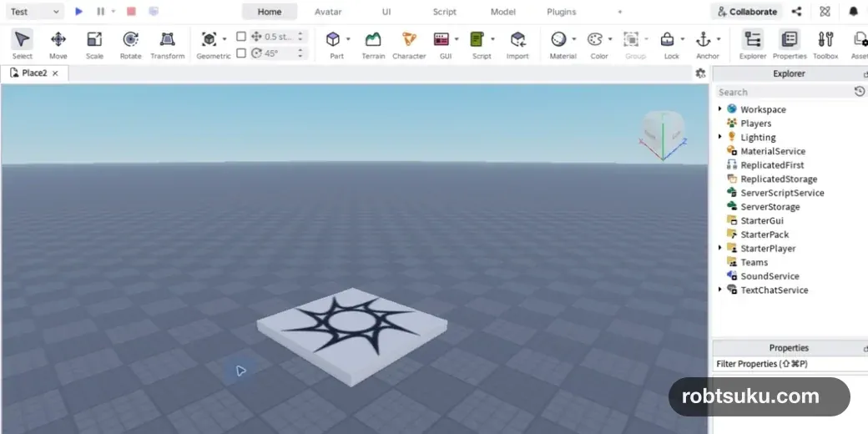Click the GUI insert icon
The height and width of the screenshot is (434, 868).
coord(442,39)
